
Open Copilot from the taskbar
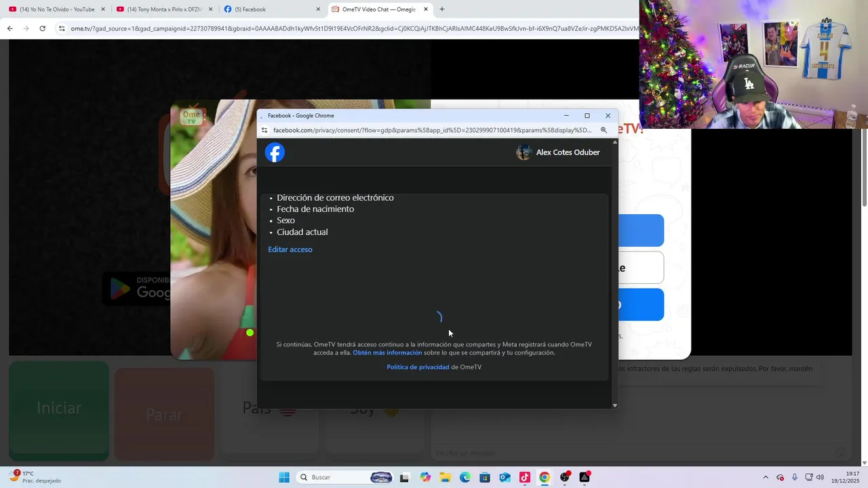425,477
